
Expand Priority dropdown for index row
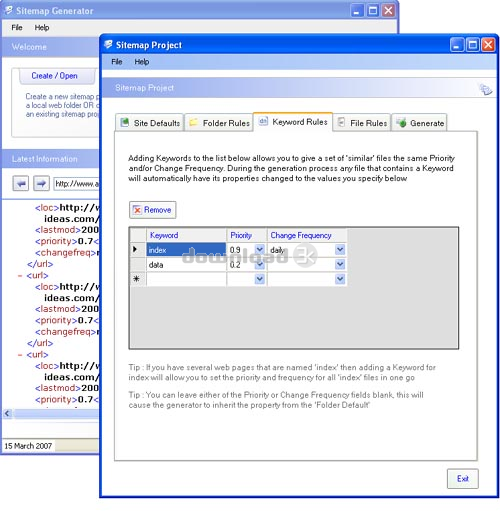[x=260, y=249]
